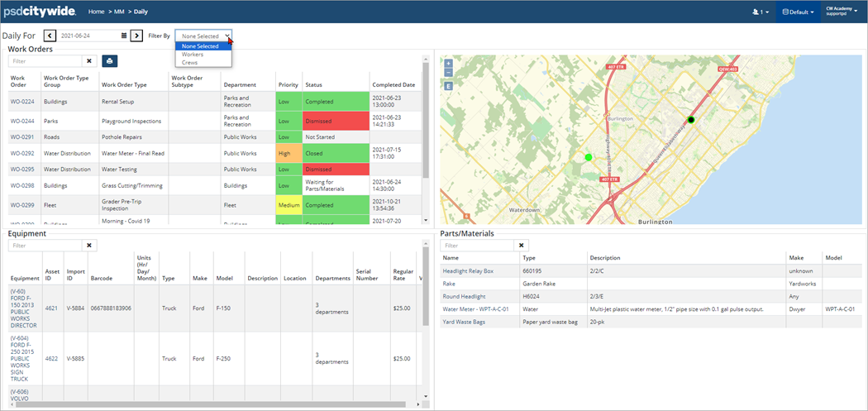Open the user count notifications menu
The height and width of the screenshot is (411, 868).
coord(760,12)
